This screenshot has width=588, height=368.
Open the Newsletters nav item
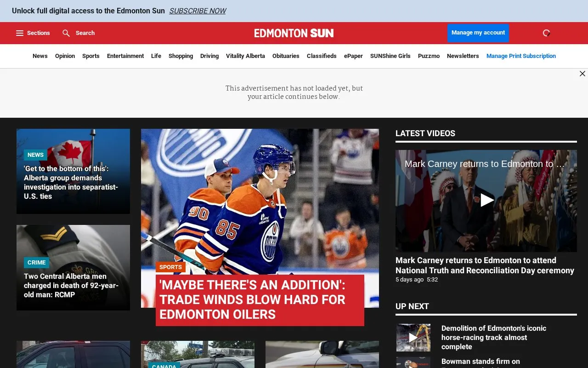[463, 56]
